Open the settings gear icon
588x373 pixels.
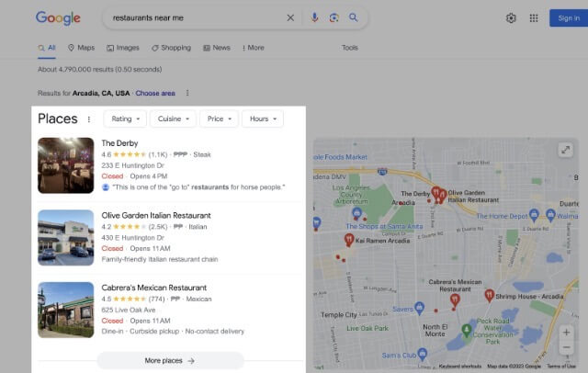click(511, 18)
